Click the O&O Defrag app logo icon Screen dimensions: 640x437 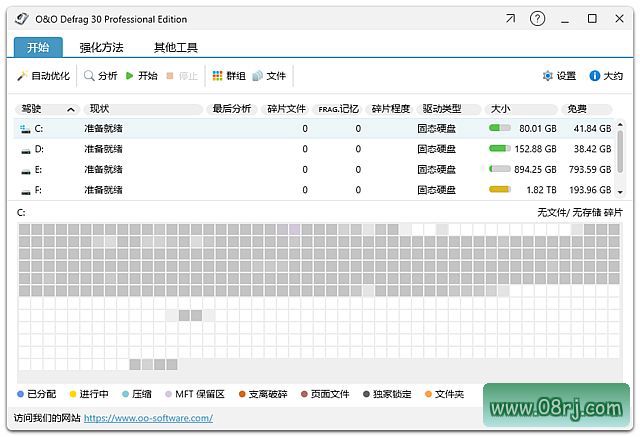point(22,19)
